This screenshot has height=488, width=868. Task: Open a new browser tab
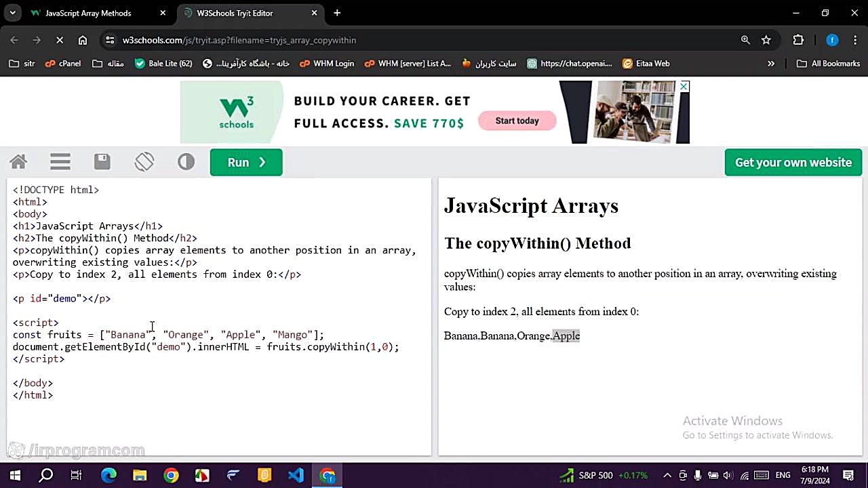coord(337,13)
